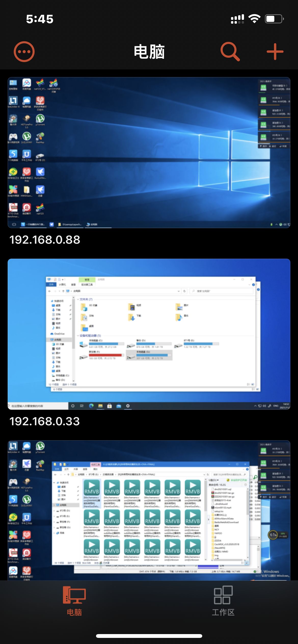The image size is (298, 644).
Task: Switch to the 工作区 tab
Action: coord(223,600)
